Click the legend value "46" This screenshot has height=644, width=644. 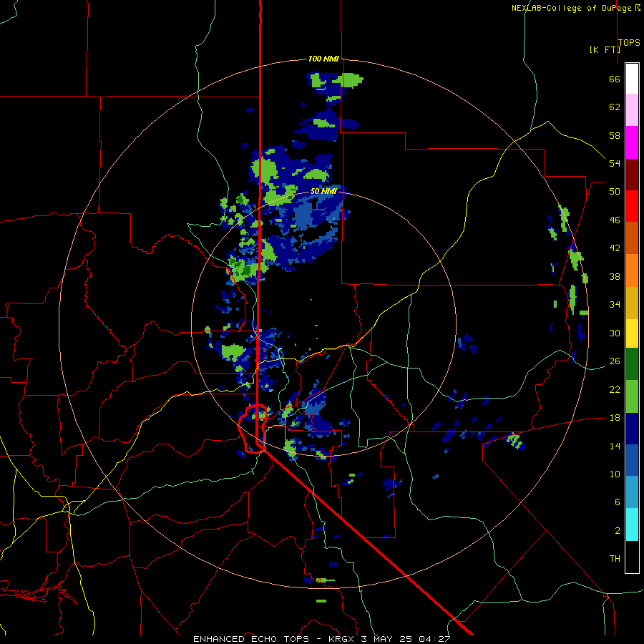tap(615, 220)
